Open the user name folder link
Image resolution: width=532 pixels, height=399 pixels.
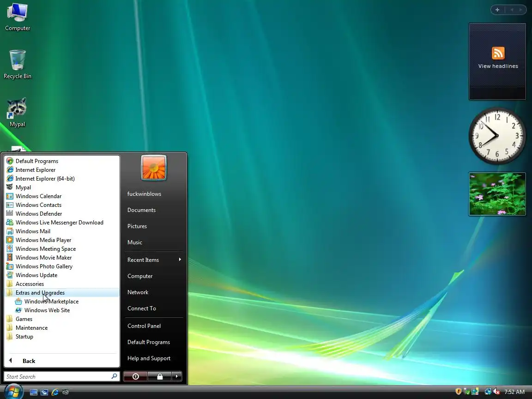(154, 194)
